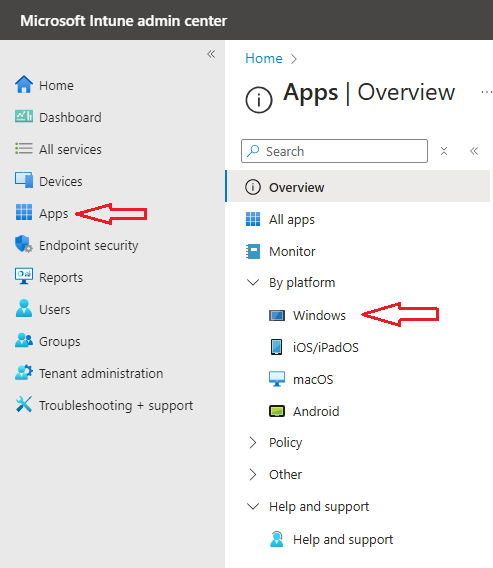Click the Overview info circle icon in menu
493x568 pixels.
click(253, 187)
